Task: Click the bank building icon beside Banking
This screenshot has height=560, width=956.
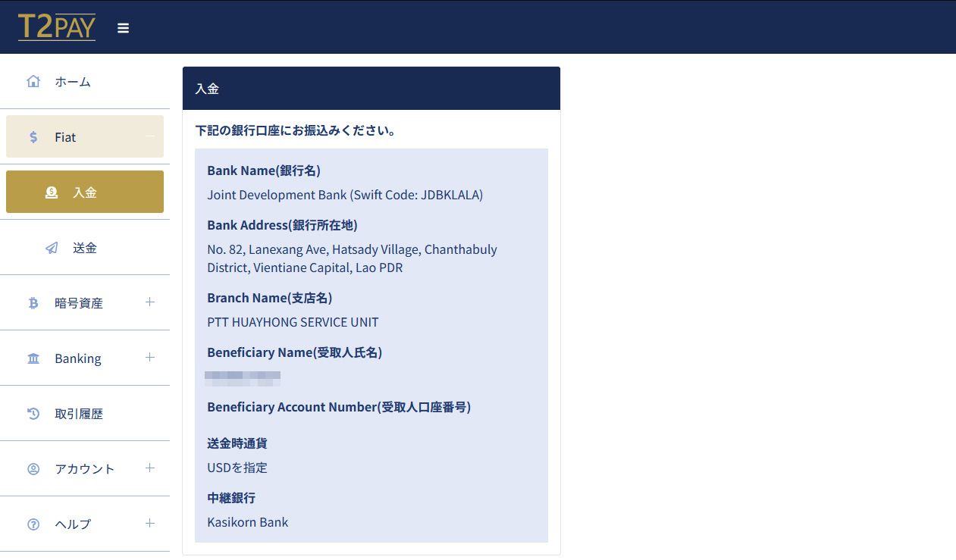Action: pos(33,358)
